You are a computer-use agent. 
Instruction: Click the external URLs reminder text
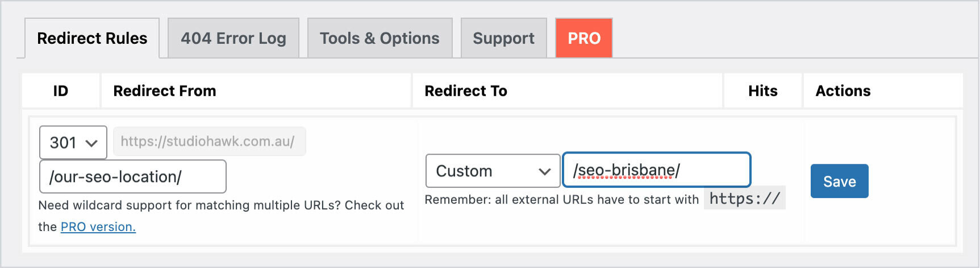[561, 200]
